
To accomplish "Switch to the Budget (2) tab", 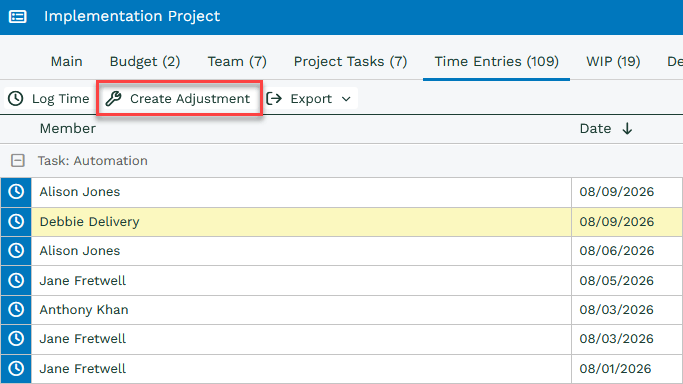I will pos(145,61).
